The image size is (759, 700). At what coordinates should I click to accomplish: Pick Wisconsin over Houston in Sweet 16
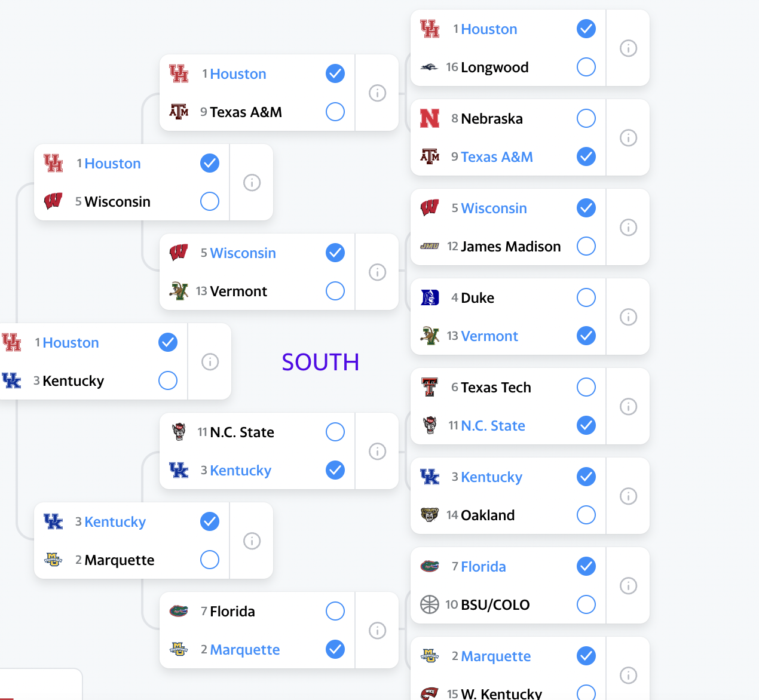pyautogui.click(x=210, y=201)
